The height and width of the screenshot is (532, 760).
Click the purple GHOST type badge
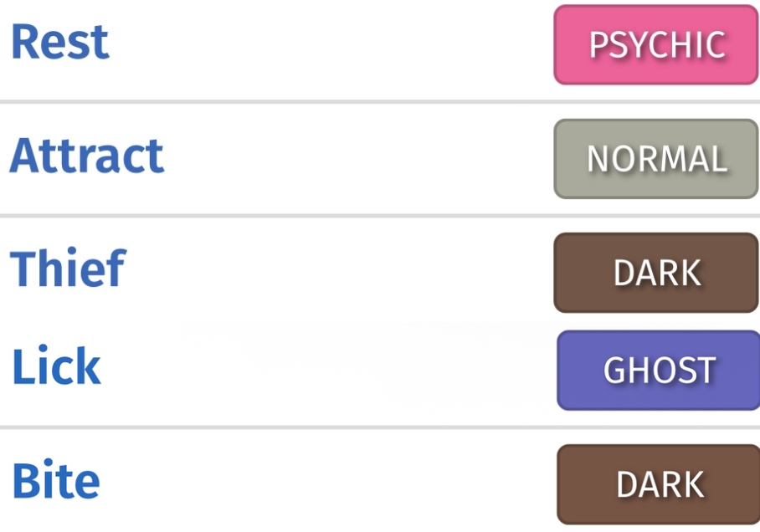[659, 371]
